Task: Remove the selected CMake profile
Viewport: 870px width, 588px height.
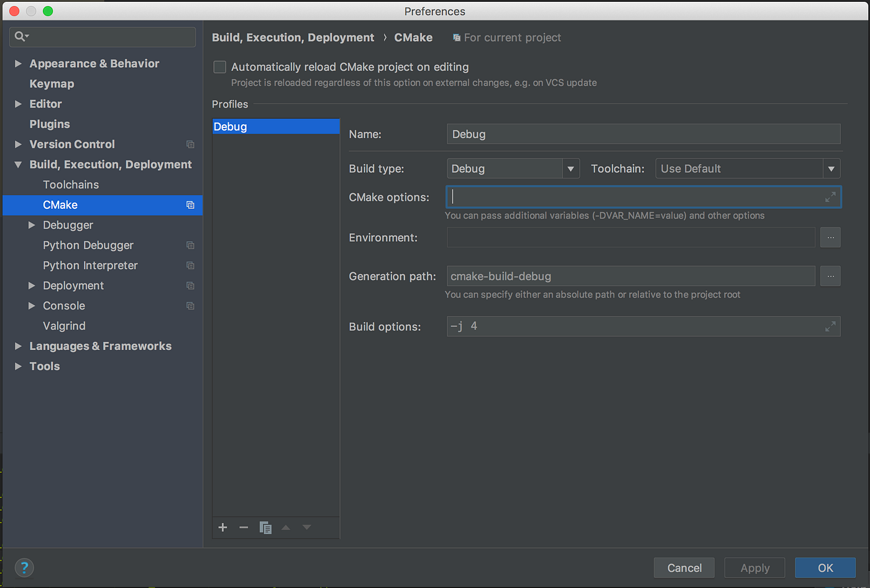Action: (244, 527)
